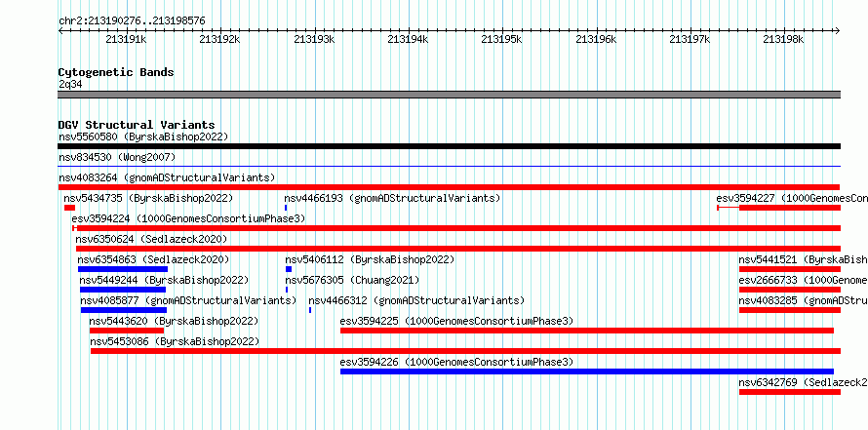Click the nsv4085877 gnomAD variant label

point(188,300)
